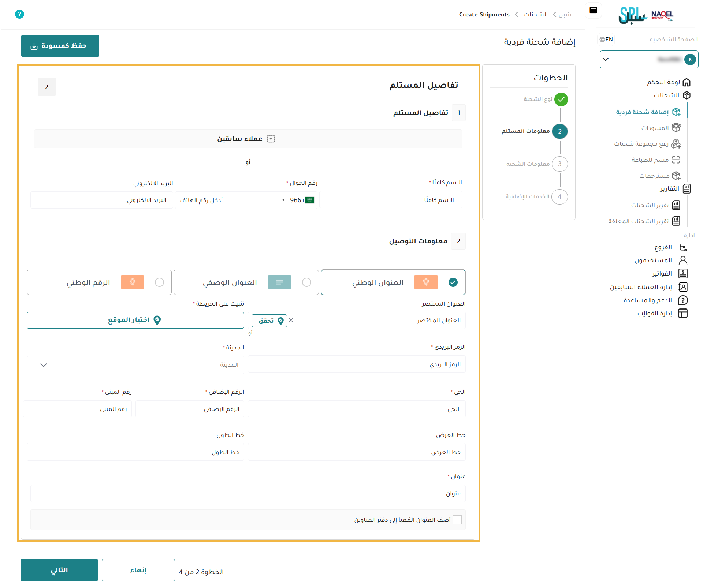Open invoices icon in sidebar

click(683, 274)
